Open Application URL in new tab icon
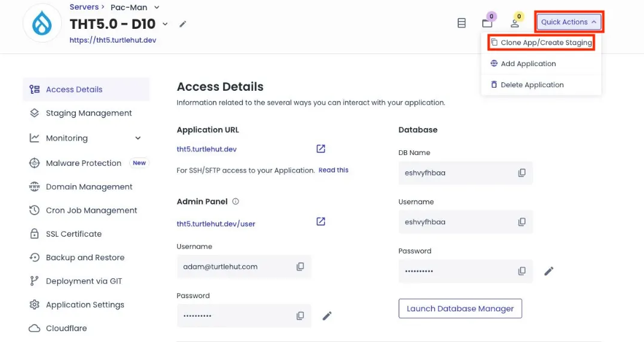644x342 pixels. pyautogui.click(x=320, y=148)
